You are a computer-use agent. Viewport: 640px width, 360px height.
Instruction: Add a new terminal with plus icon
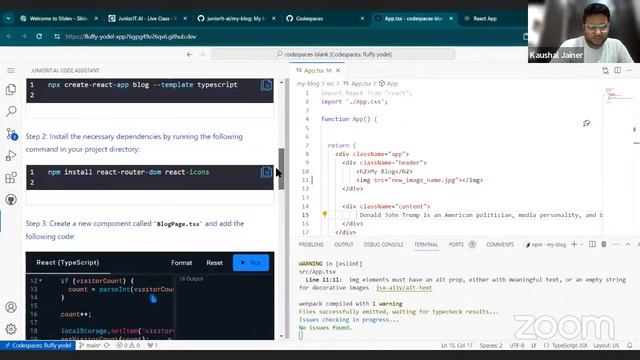(x=574, y=244)
